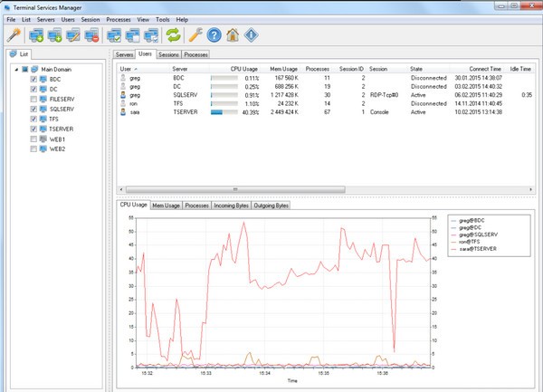
Task: Click the edit server pencil toolbar icon
Action: (x=73, y=35)
